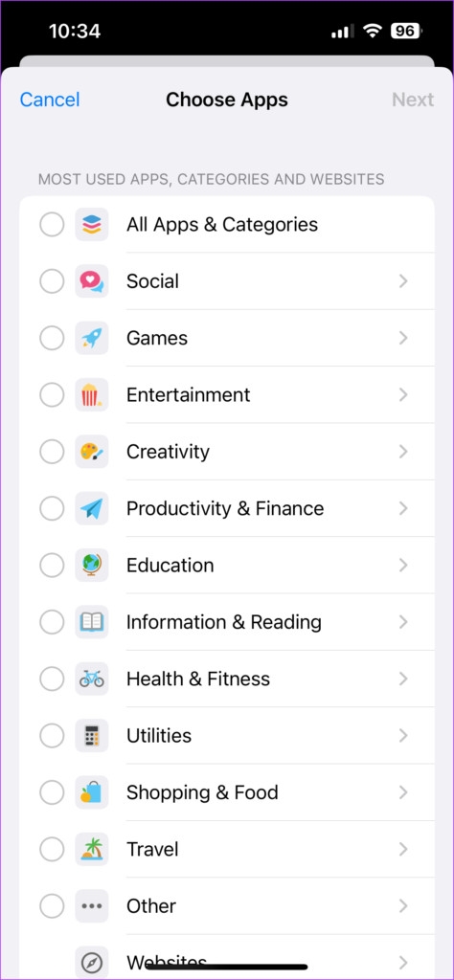Open the Education category row label
This screenshot has height=980, width=454.
click(x=170, y=565)
